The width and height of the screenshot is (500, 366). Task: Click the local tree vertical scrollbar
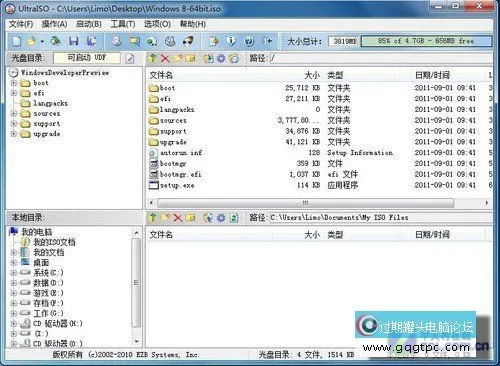click(x=136, y=283)
